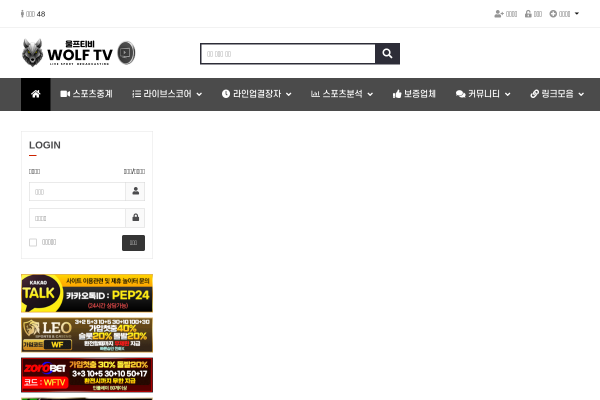The image size is (600, 400).
Task: Open the plus-circle top-right dropdown
Action: (x=564, y=14)
